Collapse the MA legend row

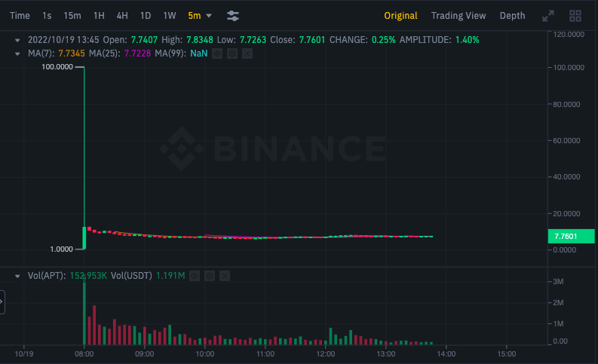(18, 54)
